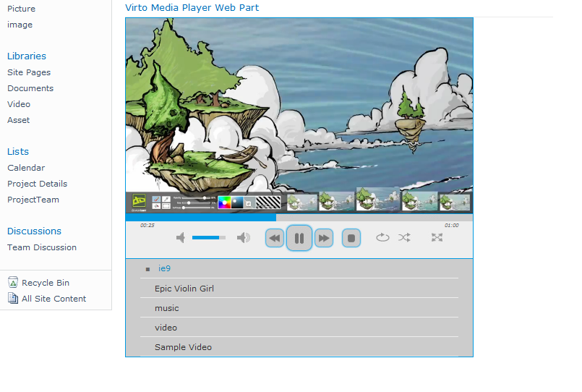Click the loud speaker volume icon
This screenshot has height=392, width=582.
244,237
